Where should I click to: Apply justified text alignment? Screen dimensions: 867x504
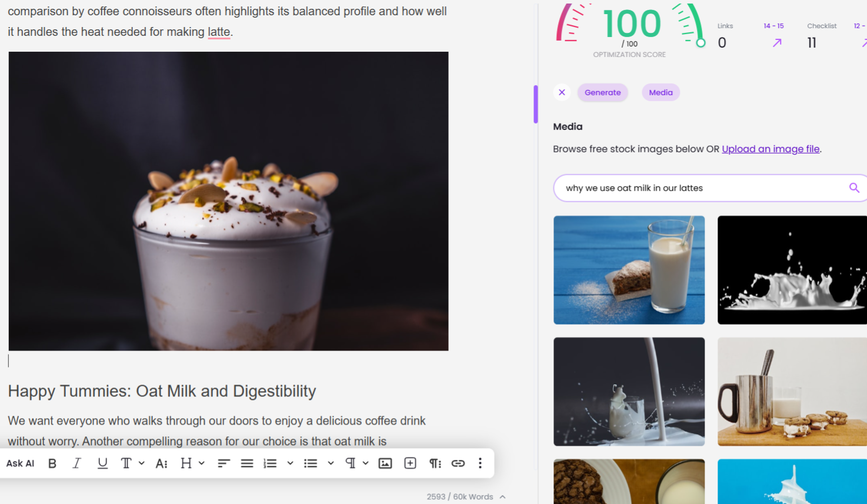[247, 463]
